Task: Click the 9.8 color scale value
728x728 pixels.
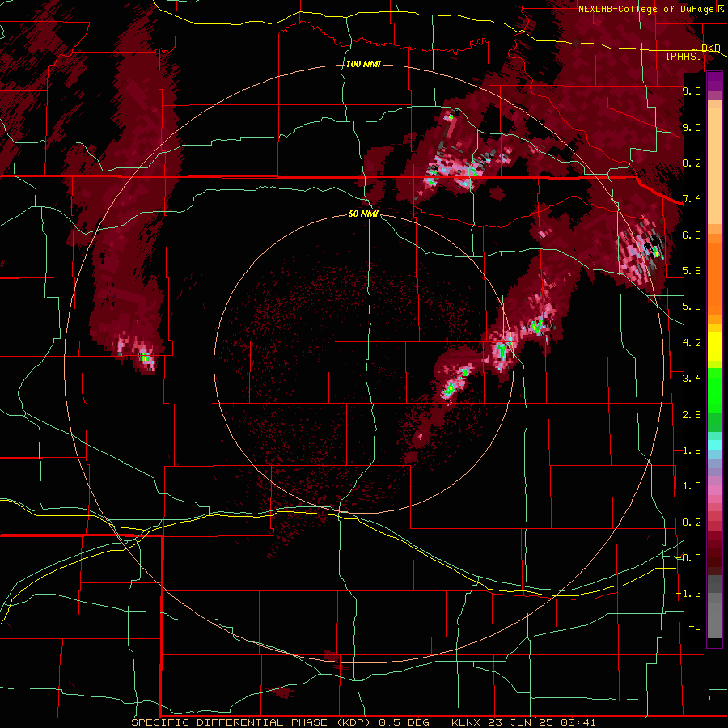Action: [692, 91]
